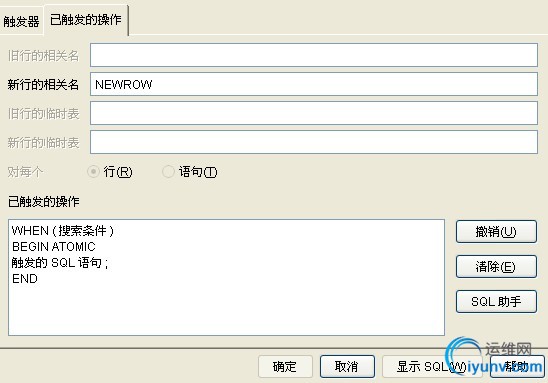
Task: Click the 撤销(U) undo button
Action: [496, 231]
